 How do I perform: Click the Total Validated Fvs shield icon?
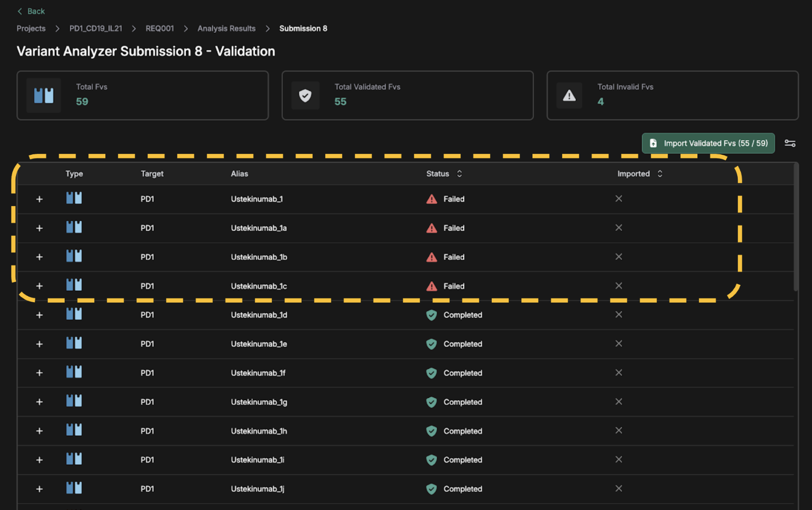coord(305,95)
